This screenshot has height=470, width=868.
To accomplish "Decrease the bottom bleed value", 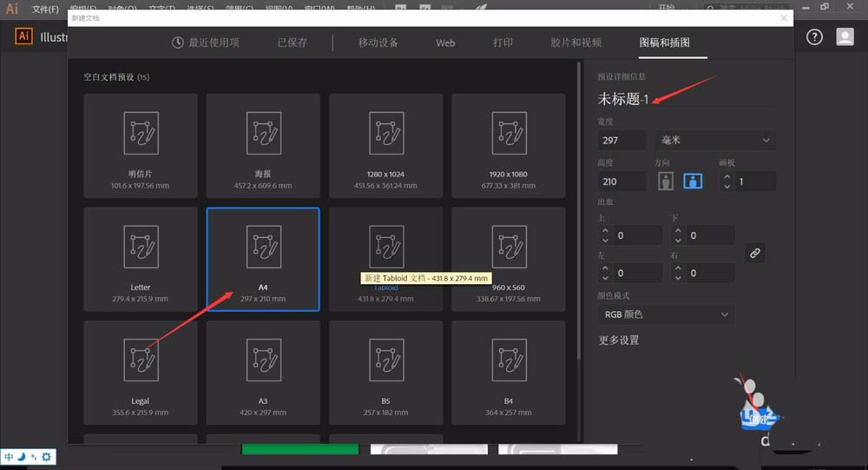I will [678, 240].
